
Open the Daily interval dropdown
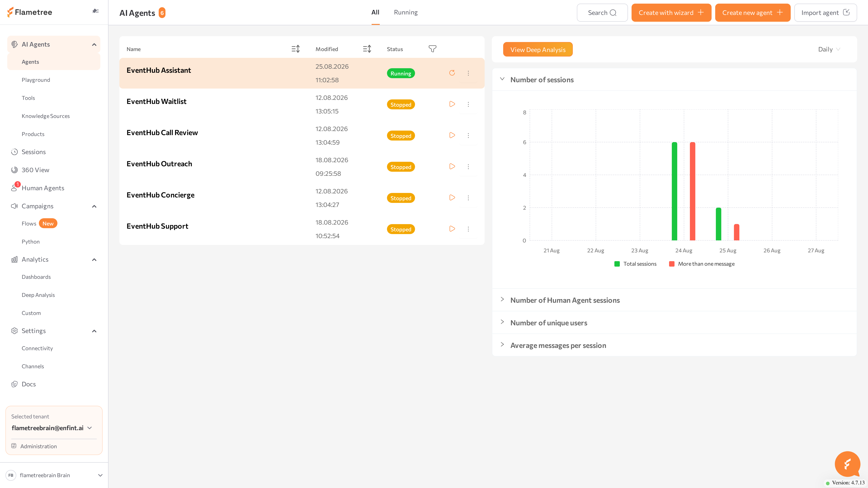pyautogui.click(x=829, y=49)
